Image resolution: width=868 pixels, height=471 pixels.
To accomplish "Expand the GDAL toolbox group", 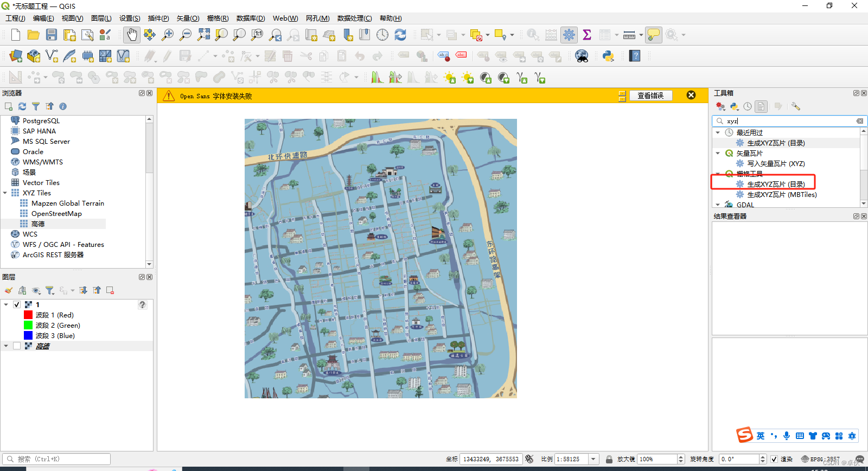I will point(718,205).
